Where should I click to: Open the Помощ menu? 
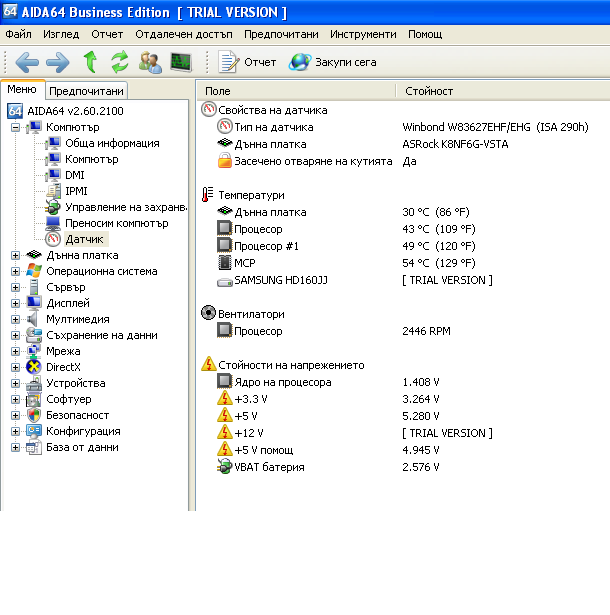[425, 34]
